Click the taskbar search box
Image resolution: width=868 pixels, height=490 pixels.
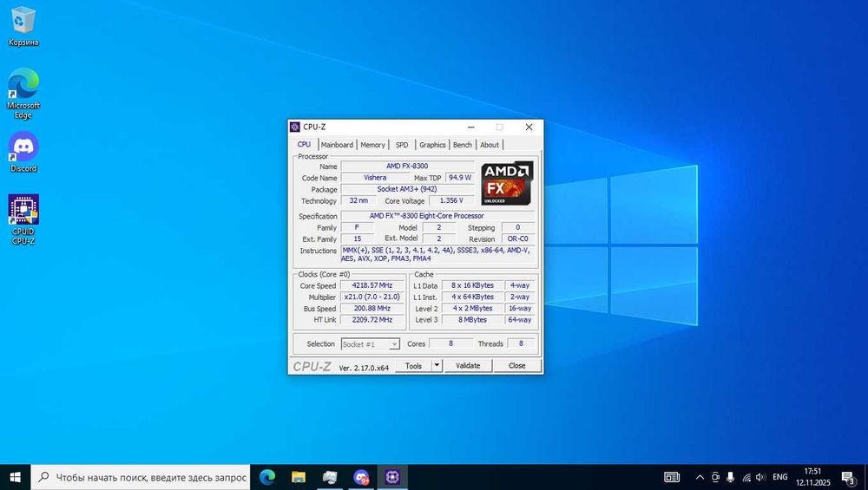[x=141, y=477]
